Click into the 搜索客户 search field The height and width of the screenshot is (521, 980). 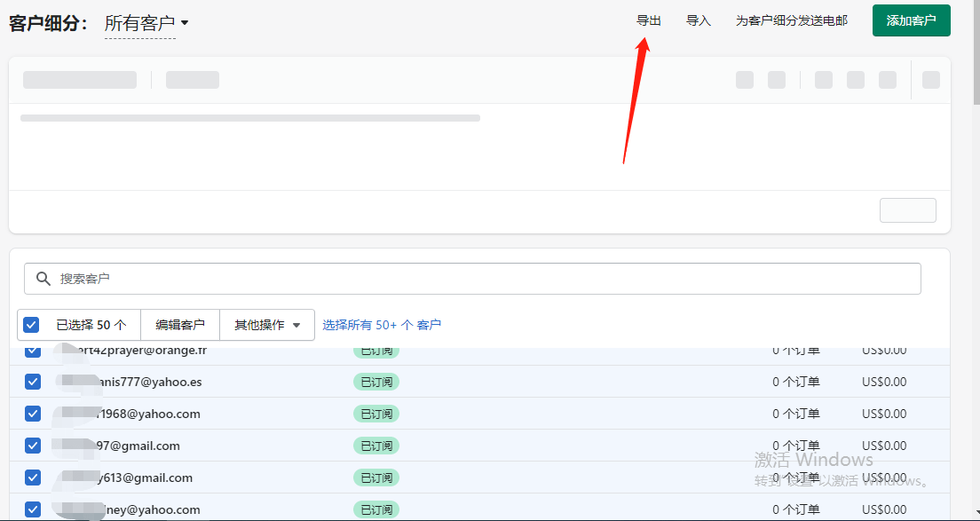pyautogui.click(x=472, y=279)
